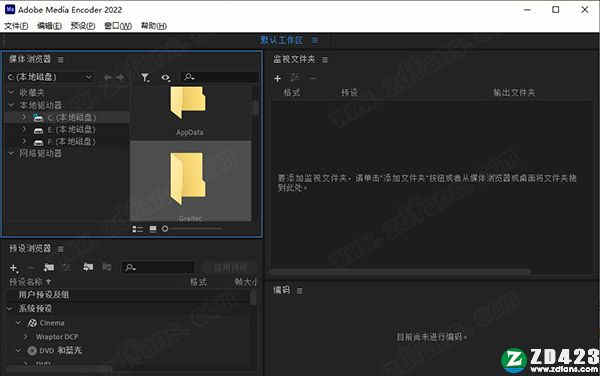The image size is (600, 376).
Task: Open the 监视文件夹 panel menu icon
Action: [325, 60]
